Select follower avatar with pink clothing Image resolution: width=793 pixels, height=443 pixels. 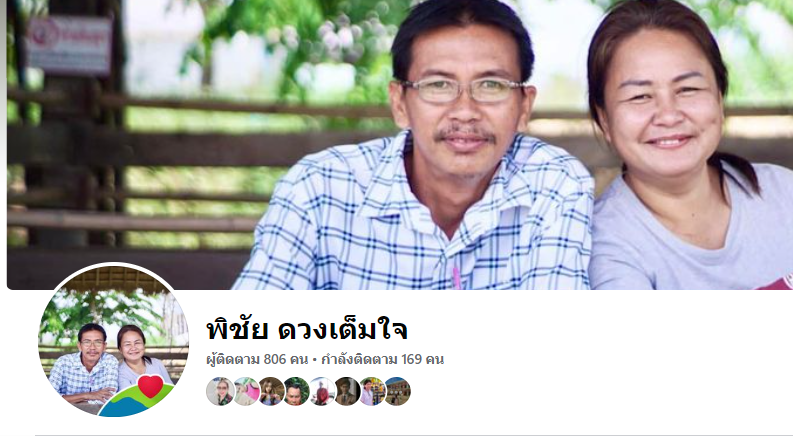coord(246,391)
